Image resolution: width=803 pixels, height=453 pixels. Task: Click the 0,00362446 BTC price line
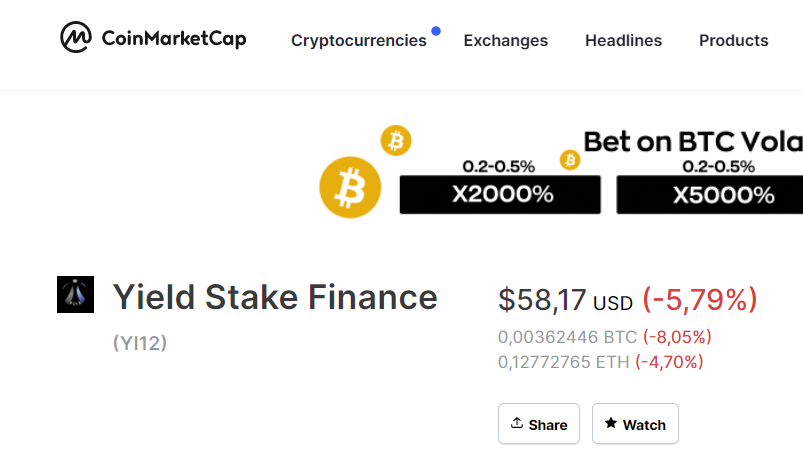coord(567,337)
